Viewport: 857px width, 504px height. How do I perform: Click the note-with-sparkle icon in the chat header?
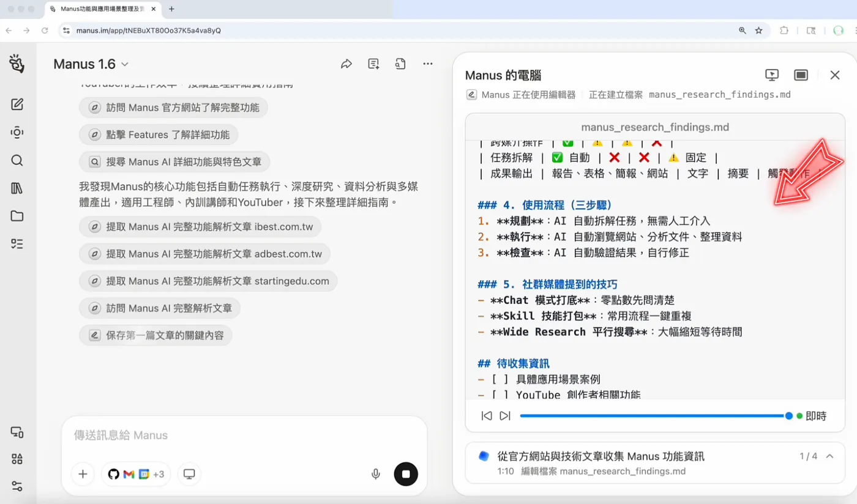[x=373, y=64]
